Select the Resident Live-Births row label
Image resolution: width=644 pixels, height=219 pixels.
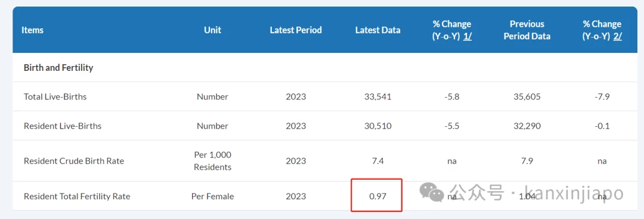click(63, 126)
